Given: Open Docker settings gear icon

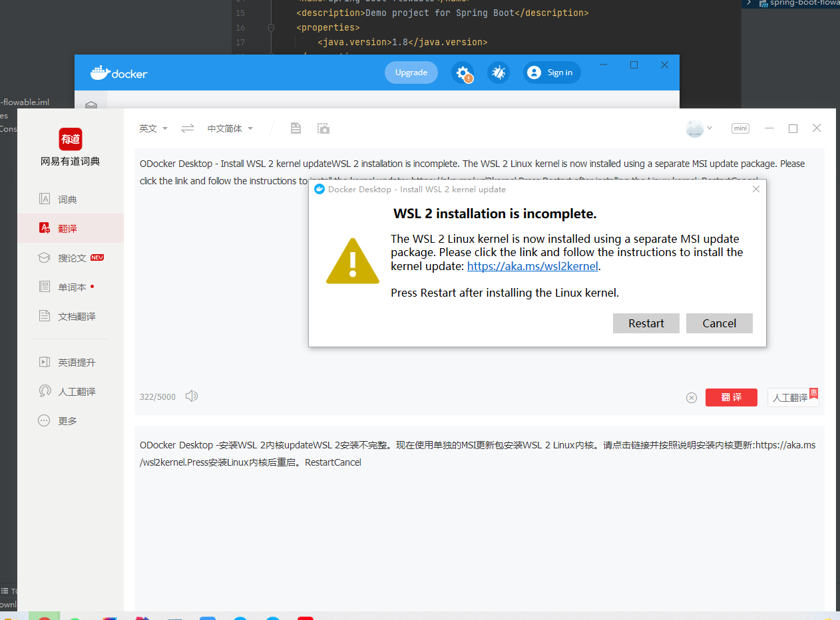Looking at the screenshot, I should coord(463,73).
